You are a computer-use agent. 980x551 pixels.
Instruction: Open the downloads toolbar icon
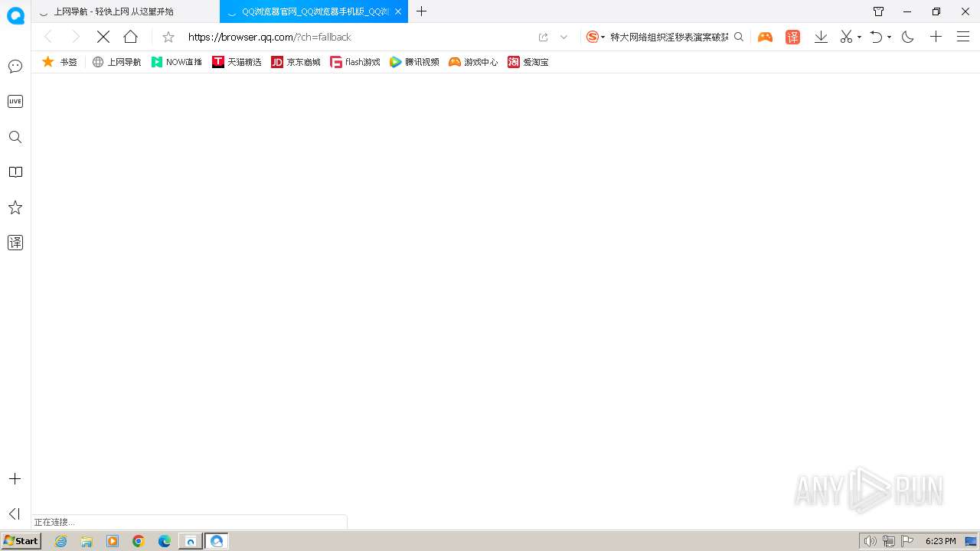coord(821,37)
